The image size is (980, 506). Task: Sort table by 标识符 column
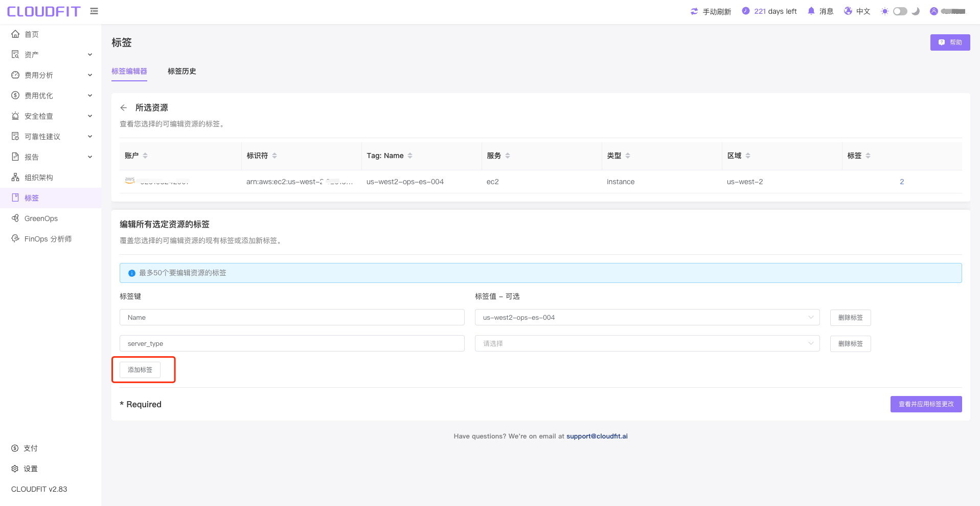(275, 156)
